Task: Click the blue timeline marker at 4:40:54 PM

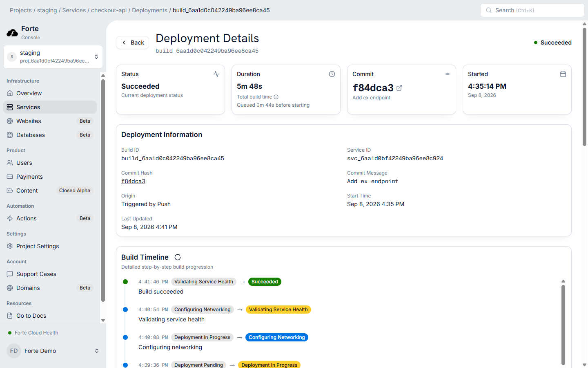Action: pos(125,310)
